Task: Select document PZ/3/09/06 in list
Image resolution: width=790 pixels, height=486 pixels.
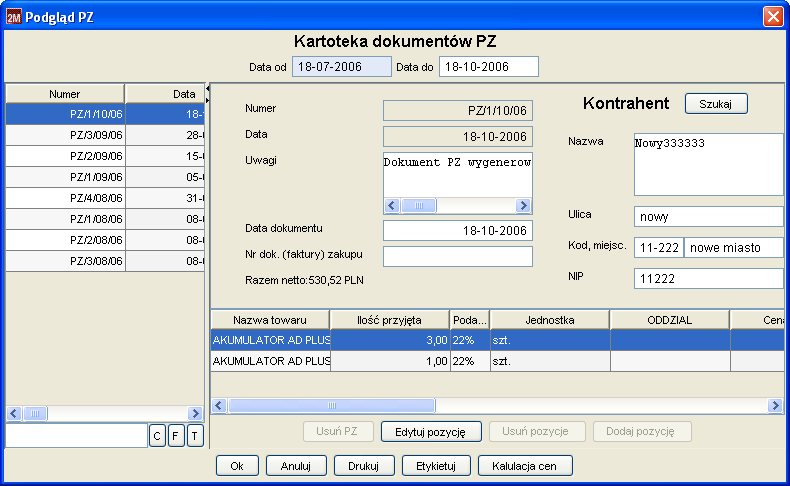Action: pyautogui.click(x=105, y=135)
